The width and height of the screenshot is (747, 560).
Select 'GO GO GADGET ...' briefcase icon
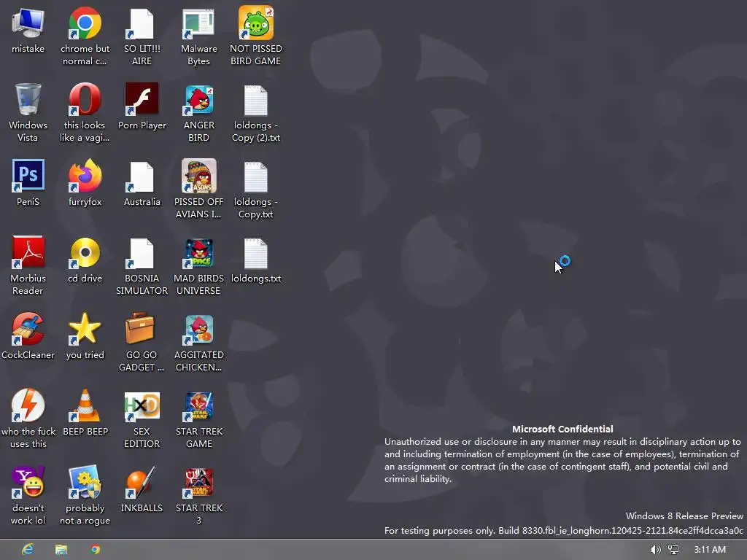(x=139, y=329)
